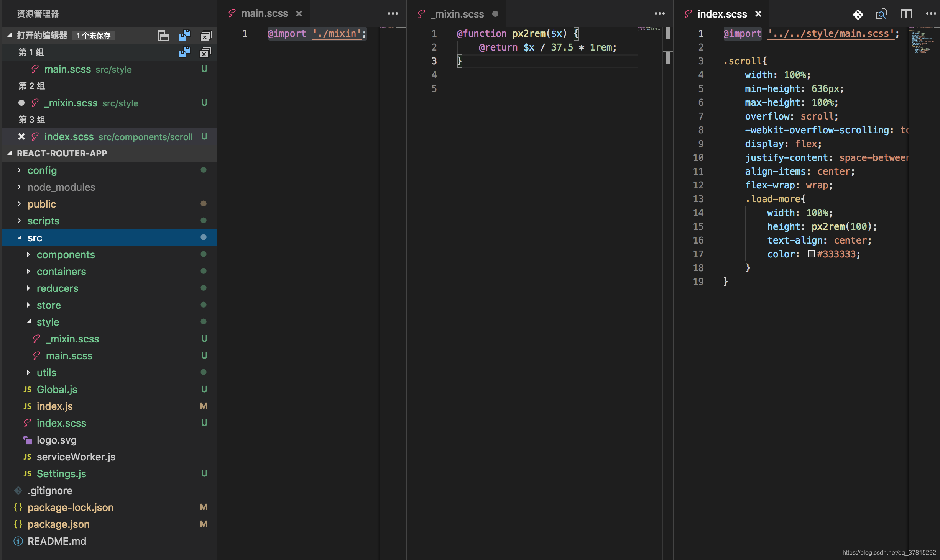Click the open preview icon in the editor toolbar
This screenshot has width=940, height=560.
pyautogui.click(x=882, y=14)
